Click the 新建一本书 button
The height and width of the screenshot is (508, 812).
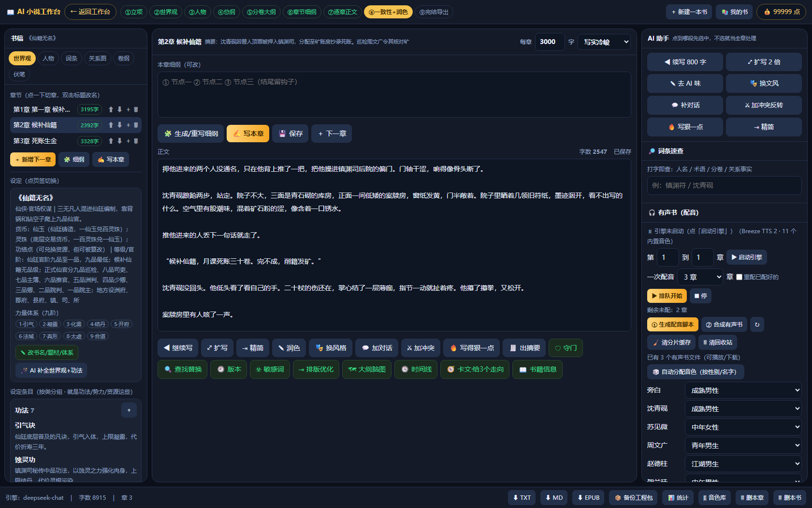pyautogui.click(x=689, y=12)
